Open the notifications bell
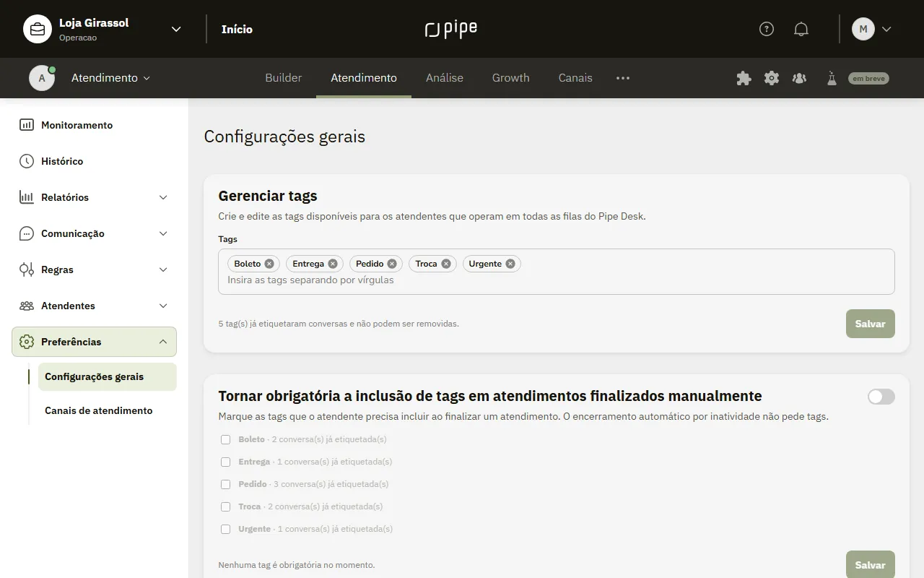This screenshot has width=924, height=578. (801, 29)
